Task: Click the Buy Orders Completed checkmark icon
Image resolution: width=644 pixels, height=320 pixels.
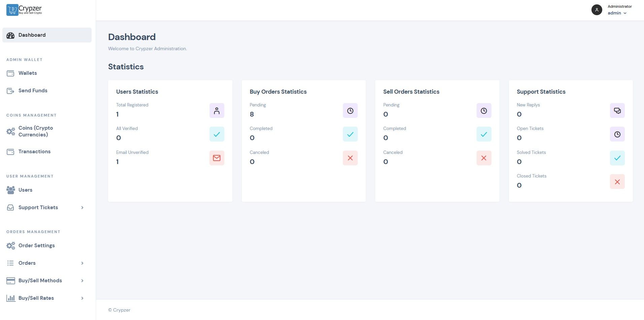Action: [x=350, y=134]
